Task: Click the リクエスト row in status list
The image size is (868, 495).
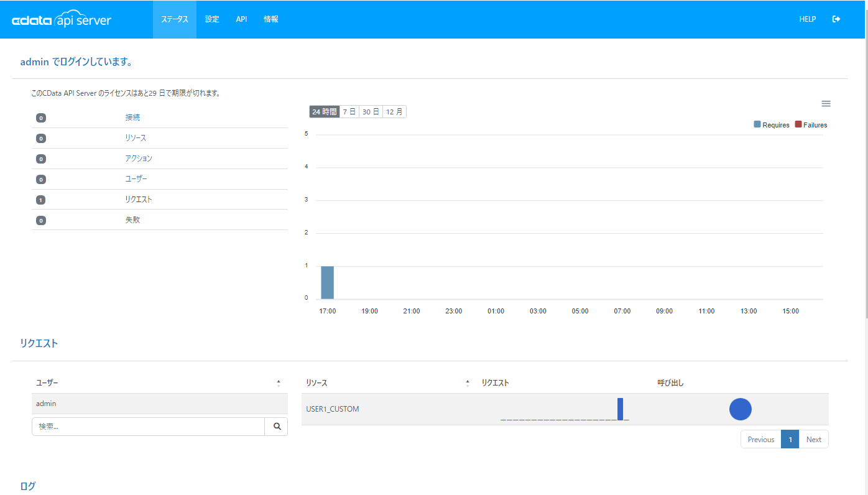Action: coord(160,200)
